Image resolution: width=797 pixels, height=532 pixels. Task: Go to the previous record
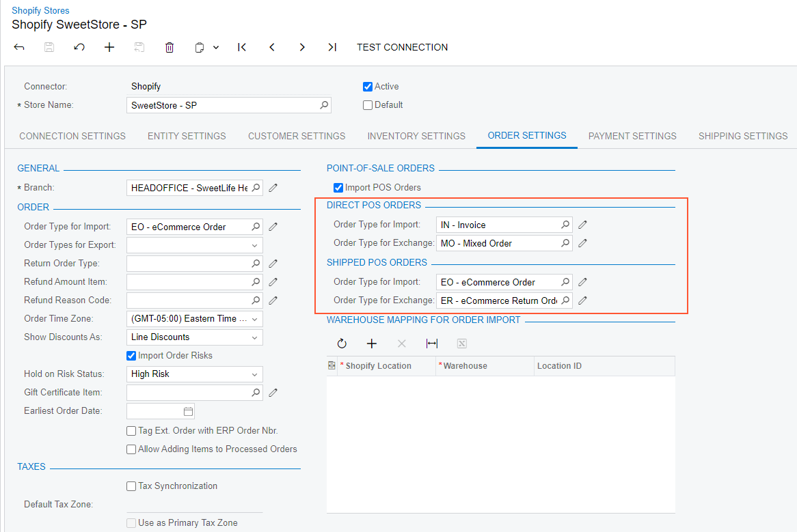pyautogui.click(x=272, y=47)
